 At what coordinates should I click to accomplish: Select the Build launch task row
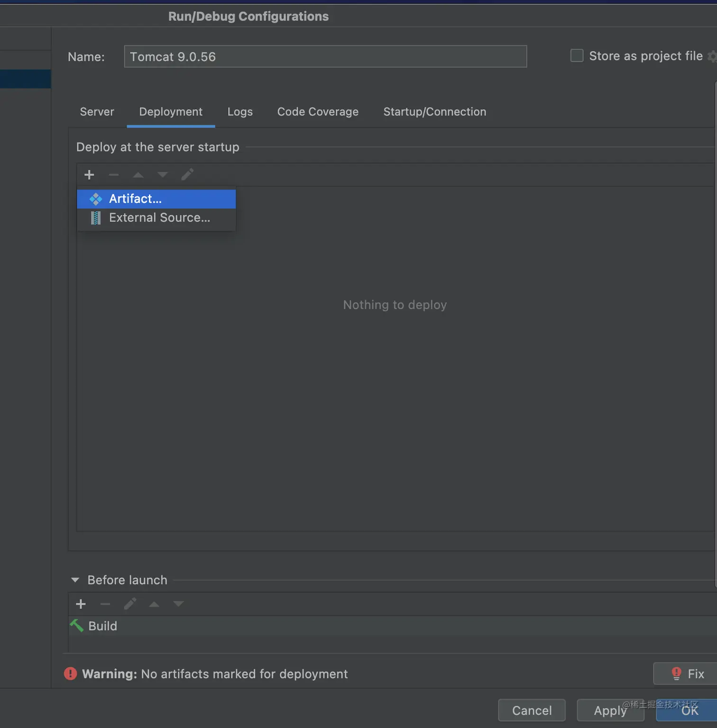tap(393, 626)
